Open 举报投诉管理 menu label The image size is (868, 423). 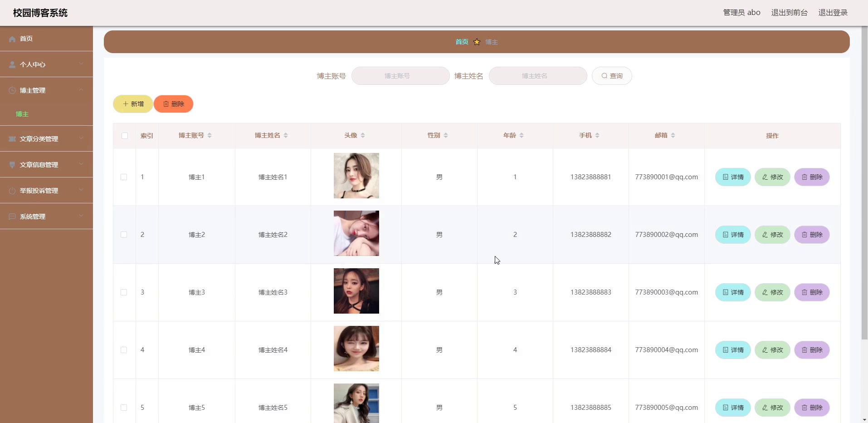tap(39, 191)
